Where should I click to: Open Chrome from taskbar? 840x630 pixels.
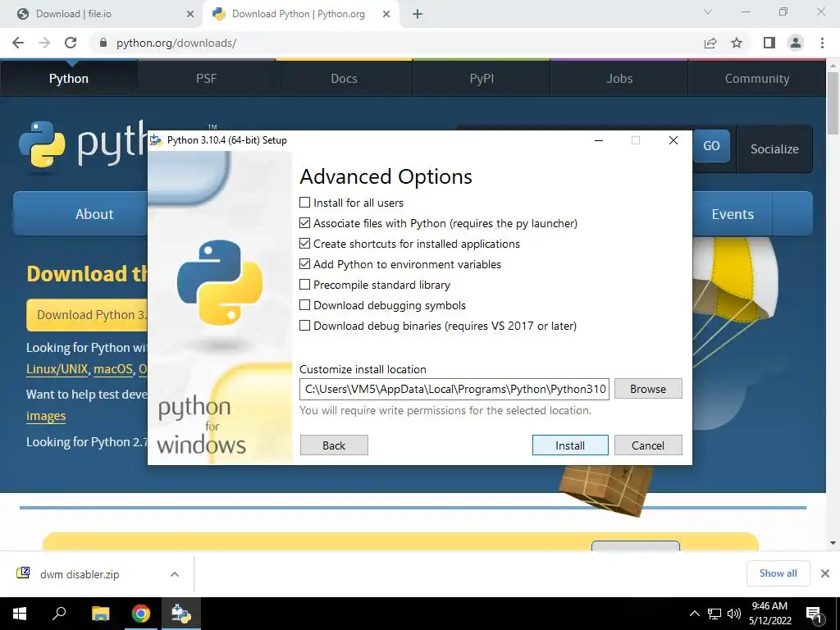[141, 614]
